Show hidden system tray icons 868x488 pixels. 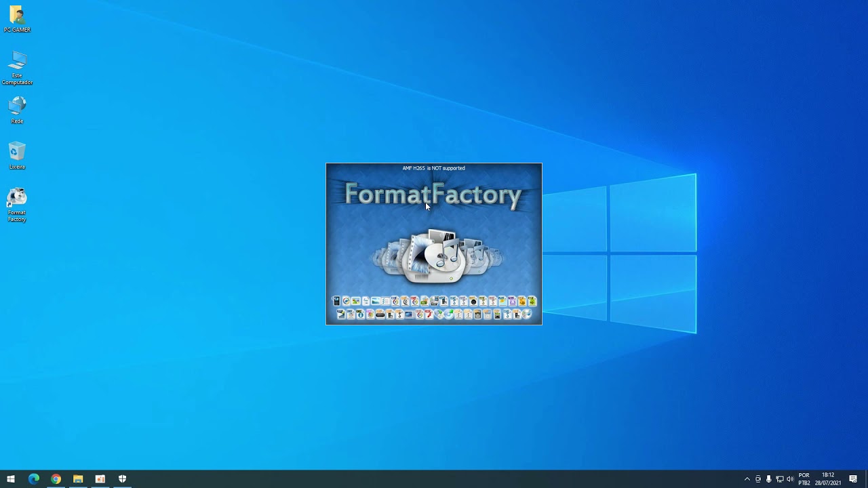[747, 479]
